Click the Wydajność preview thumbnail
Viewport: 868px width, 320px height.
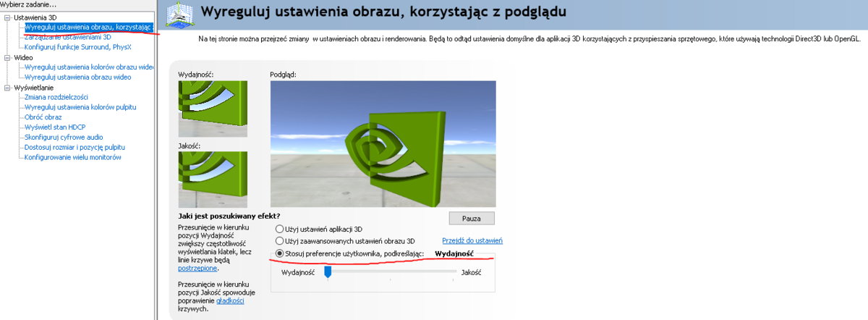pyautogui.click(x=213, y=109)
